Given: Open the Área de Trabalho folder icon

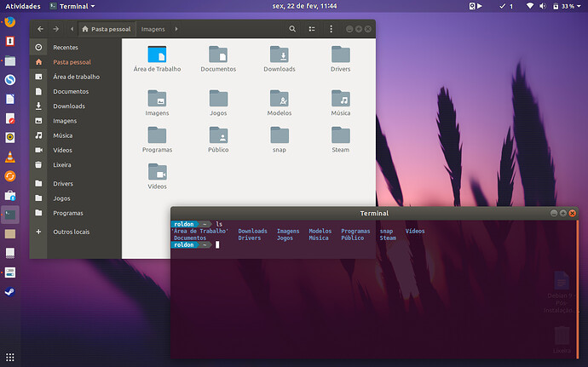Looking at the screenshot, I should [x=157, y=54].
